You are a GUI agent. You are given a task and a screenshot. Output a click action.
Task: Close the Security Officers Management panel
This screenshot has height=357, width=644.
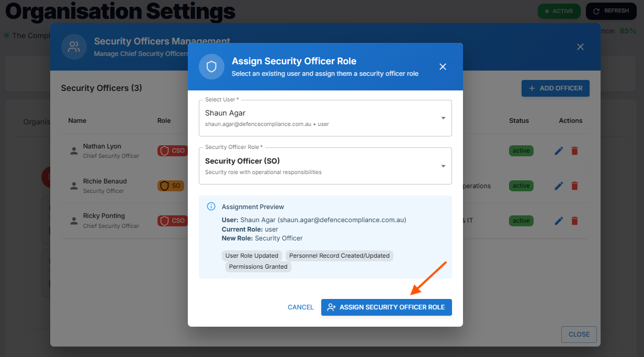pyautogui.click(x=580, y=47)
